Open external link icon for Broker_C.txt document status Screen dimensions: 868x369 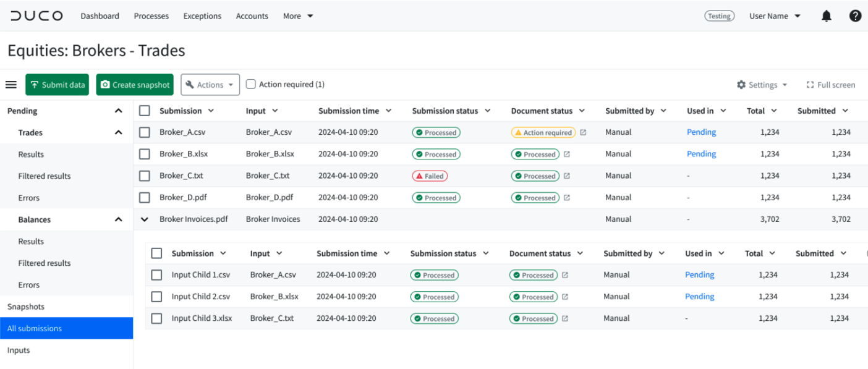(x=567, y=176)
